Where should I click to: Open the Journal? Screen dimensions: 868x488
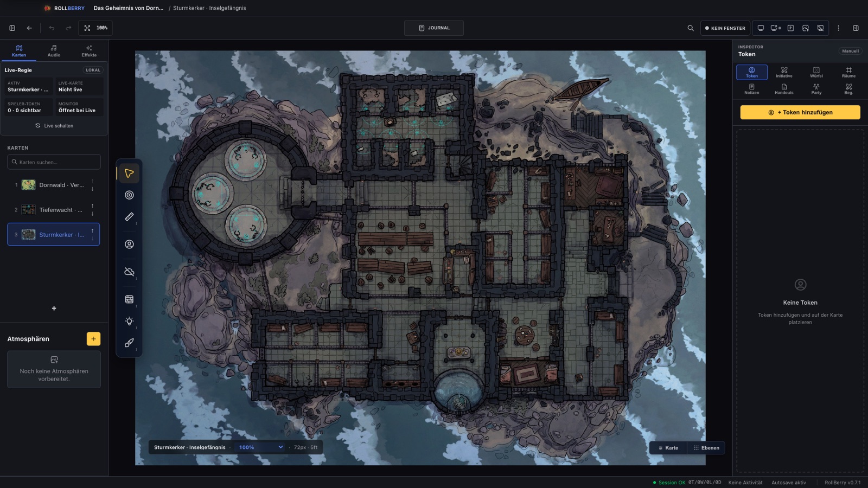434,28
